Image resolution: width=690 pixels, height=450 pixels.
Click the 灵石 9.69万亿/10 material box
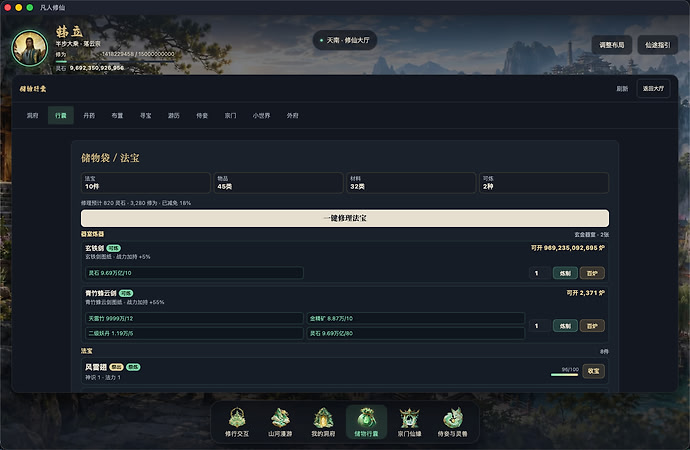click(194, 273)
